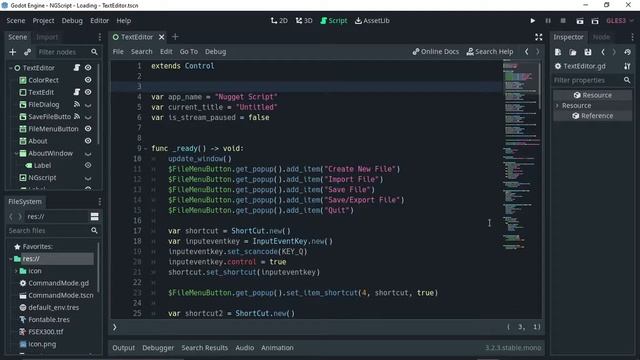
Task: Add a new scene tab
Action: [175, 37]
